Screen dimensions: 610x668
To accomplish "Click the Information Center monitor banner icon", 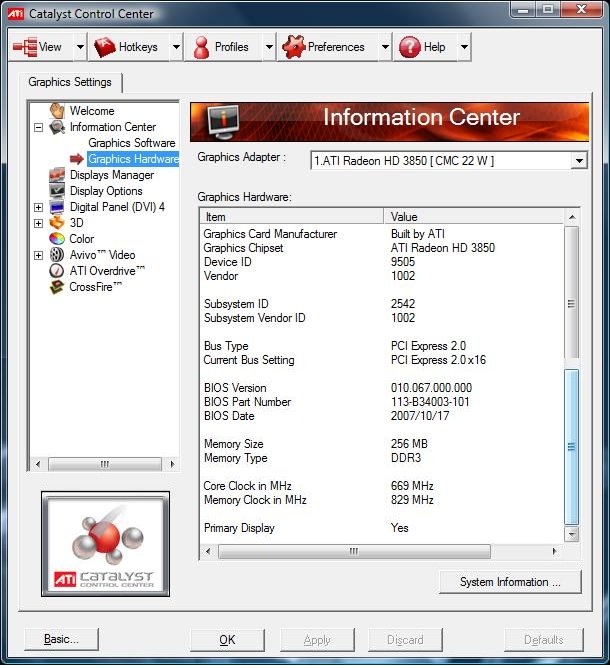I will [x=223, y=121].
